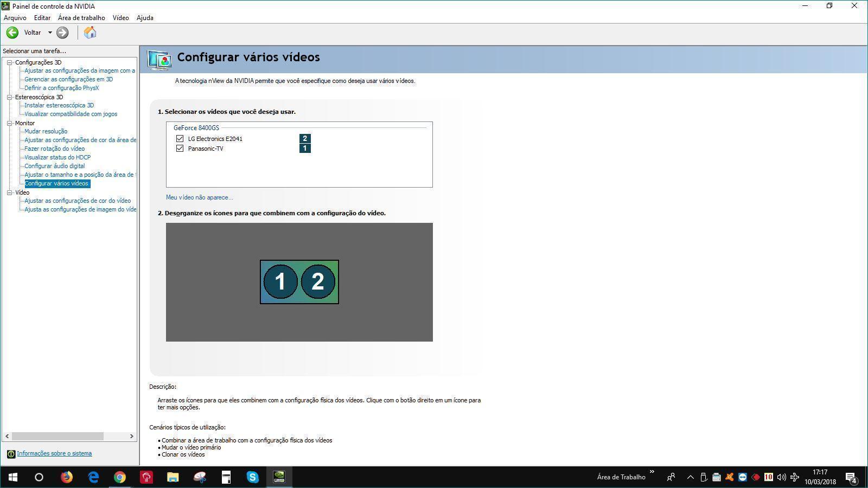Click the display number 1 badge beside Panasonic-TV
The height and width of the screenshot is (488, 868).
click(305, 149)
